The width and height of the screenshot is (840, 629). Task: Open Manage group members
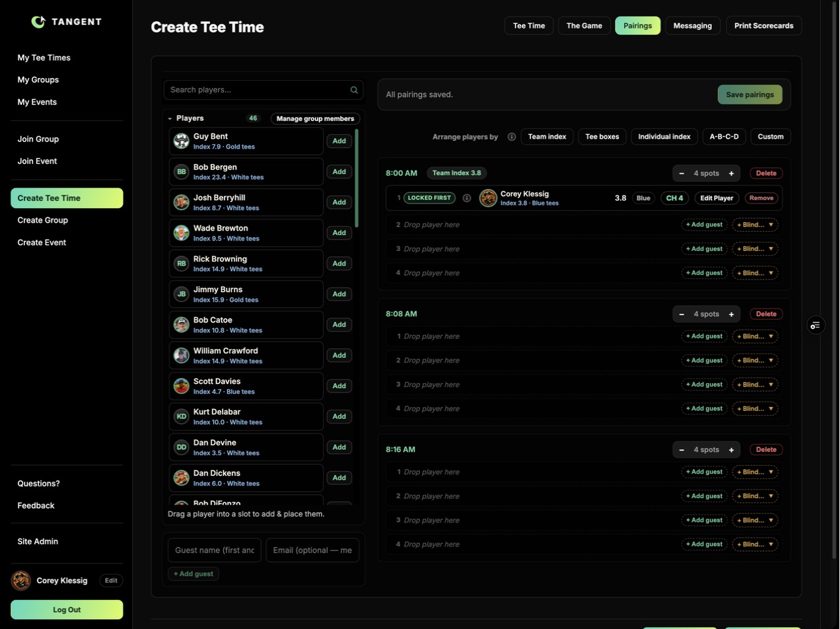click(x=315, y=119)
